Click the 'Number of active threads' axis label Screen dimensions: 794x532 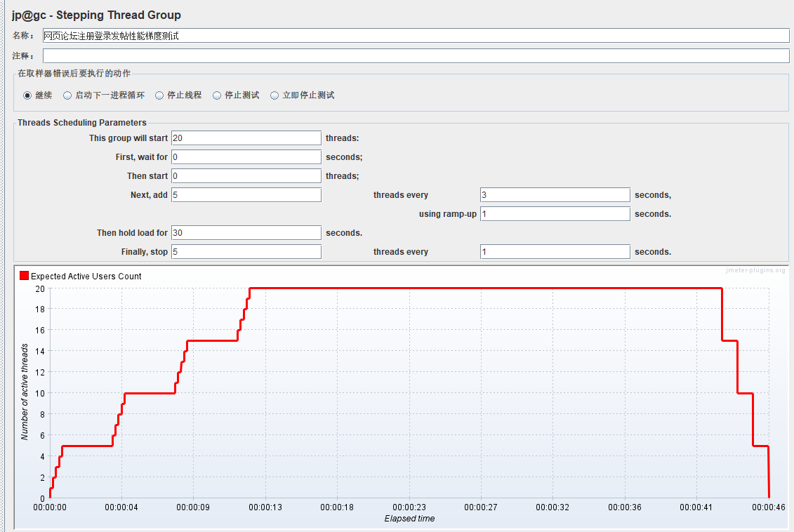click(x=25, y=392)
